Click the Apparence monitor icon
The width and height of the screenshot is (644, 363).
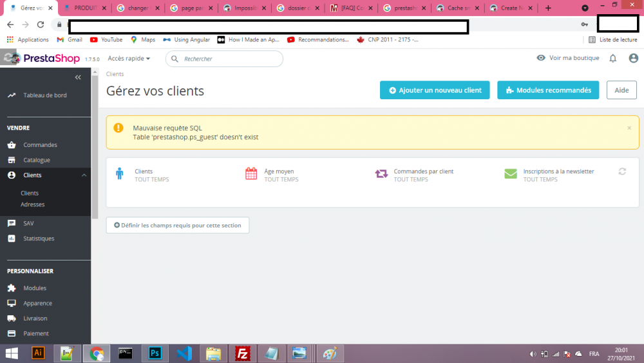coord(12,304)
